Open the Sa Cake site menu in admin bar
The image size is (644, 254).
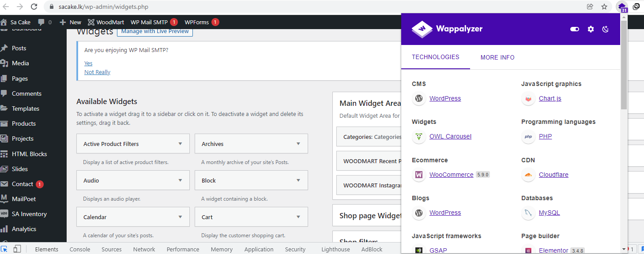click(16, 22)
